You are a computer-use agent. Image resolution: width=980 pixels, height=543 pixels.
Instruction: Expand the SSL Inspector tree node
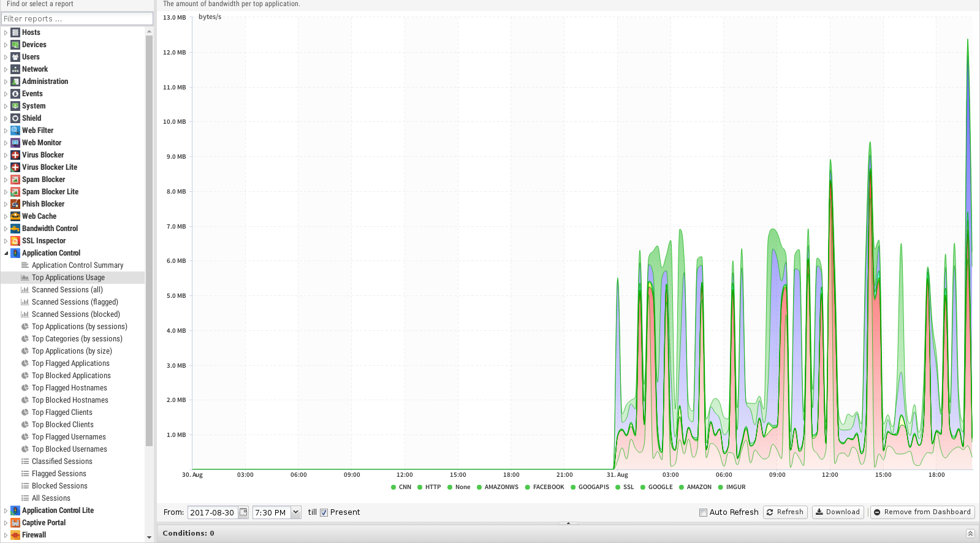click(x=6, y=241)
